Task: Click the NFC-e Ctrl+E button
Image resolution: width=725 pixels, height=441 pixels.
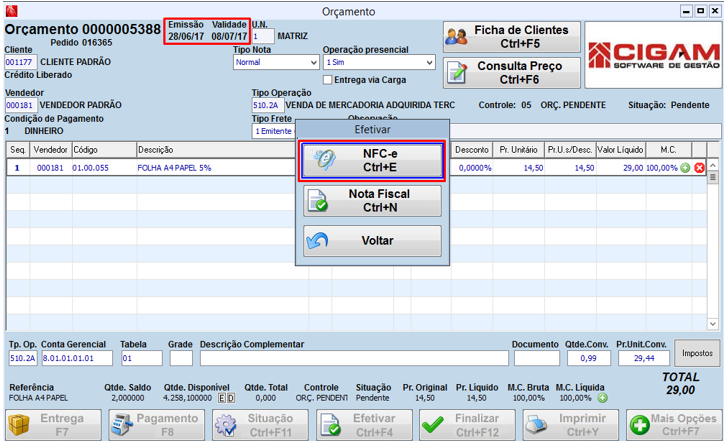Action: coord(372,160)
